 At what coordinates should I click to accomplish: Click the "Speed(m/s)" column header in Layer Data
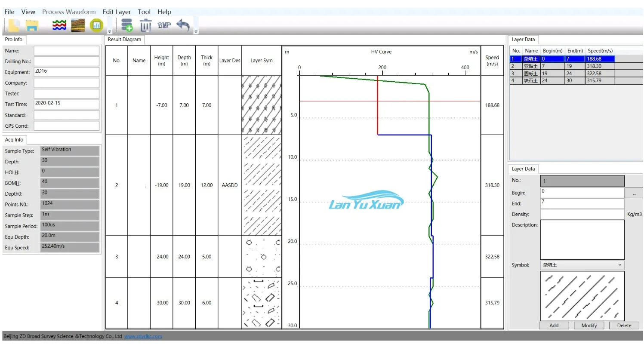coord(600,51)
